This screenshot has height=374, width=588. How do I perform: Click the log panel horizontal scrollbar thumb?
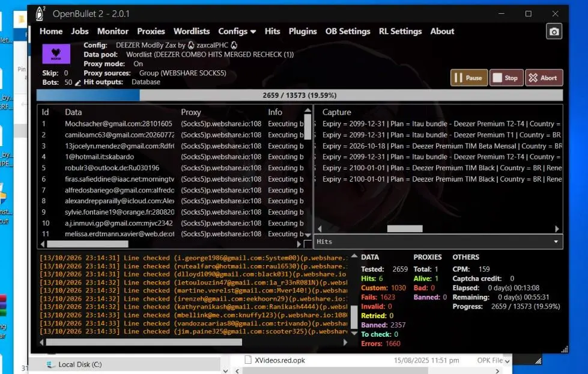click(x=144, y=343)
